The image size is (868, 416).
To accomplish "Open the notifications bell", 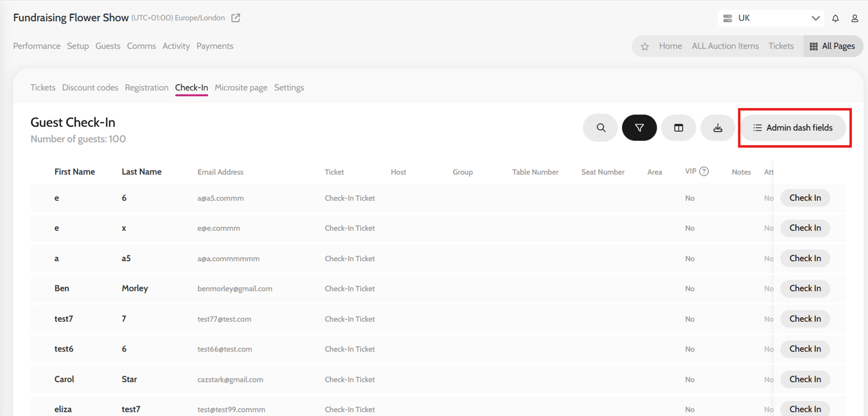I will [835, 18].
